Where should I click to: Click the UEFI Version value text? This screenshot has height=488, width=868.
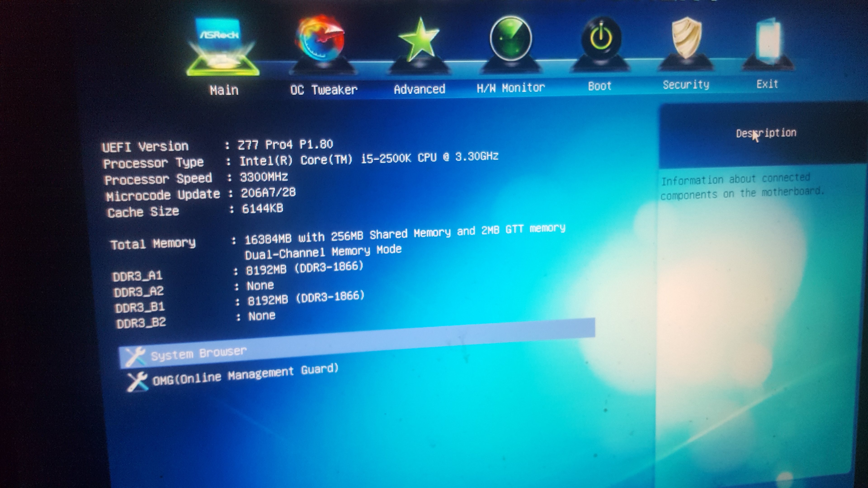point(285,145)
